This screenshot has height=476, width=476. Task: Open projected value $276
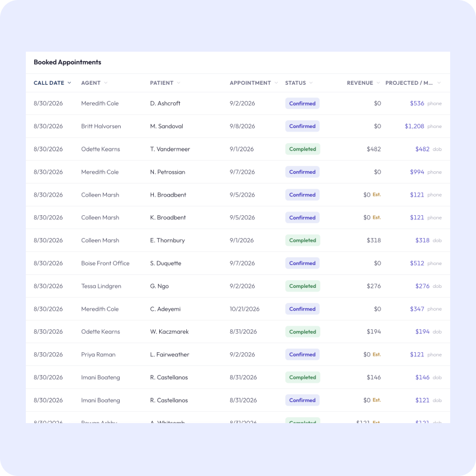tap(423, 286)
